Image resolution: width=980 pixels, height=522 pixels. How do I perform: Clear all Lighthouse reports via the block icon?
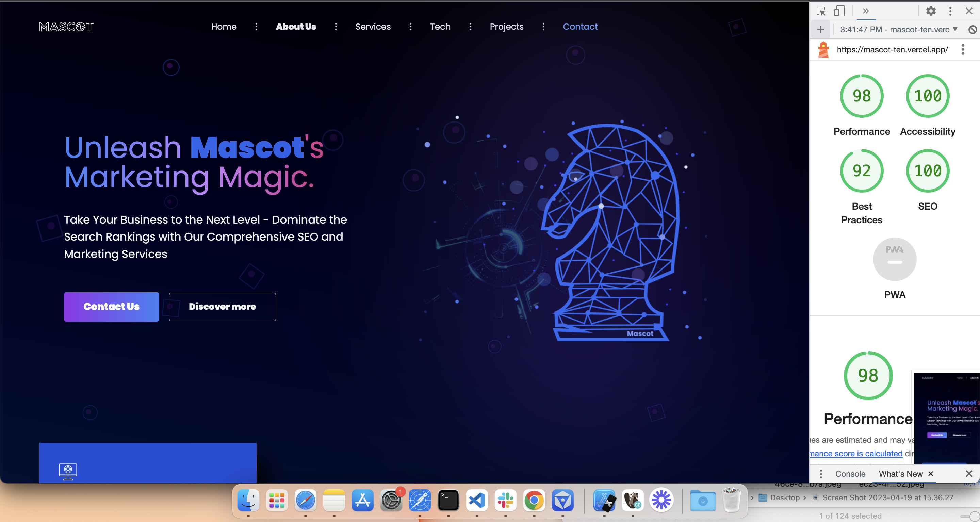click(x=973, y=29)
